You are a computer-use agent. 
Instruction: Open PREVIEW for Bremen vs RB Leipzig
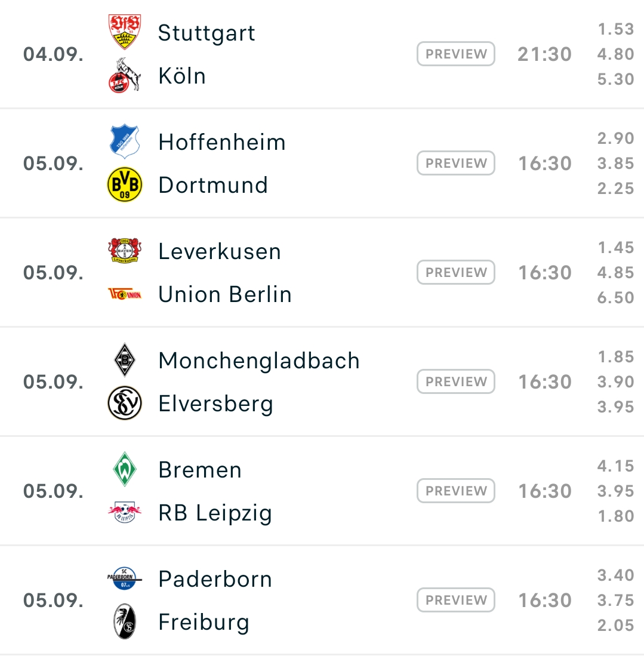click(x=456, y=491)
